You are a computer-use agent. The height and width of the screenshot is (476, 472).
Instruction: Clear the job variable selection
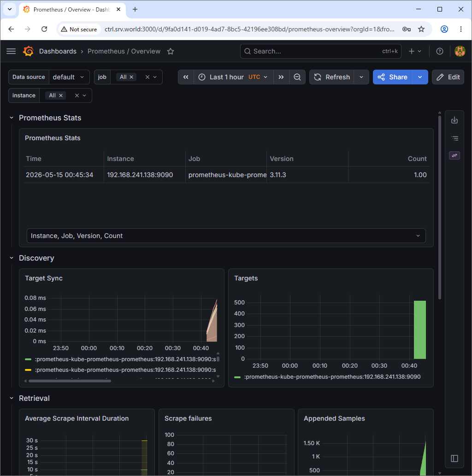147,77
